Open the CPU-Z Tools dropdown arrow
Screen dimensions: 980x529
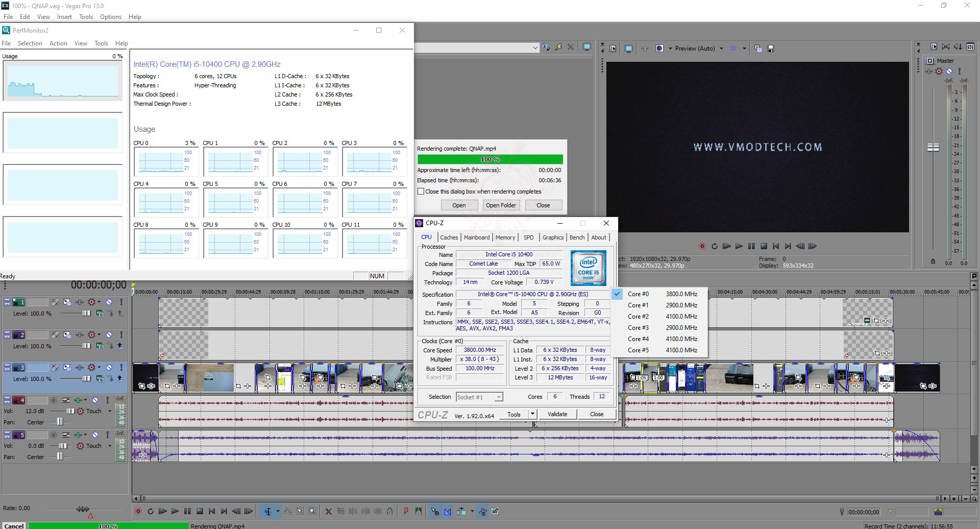(x=532, y=414)
